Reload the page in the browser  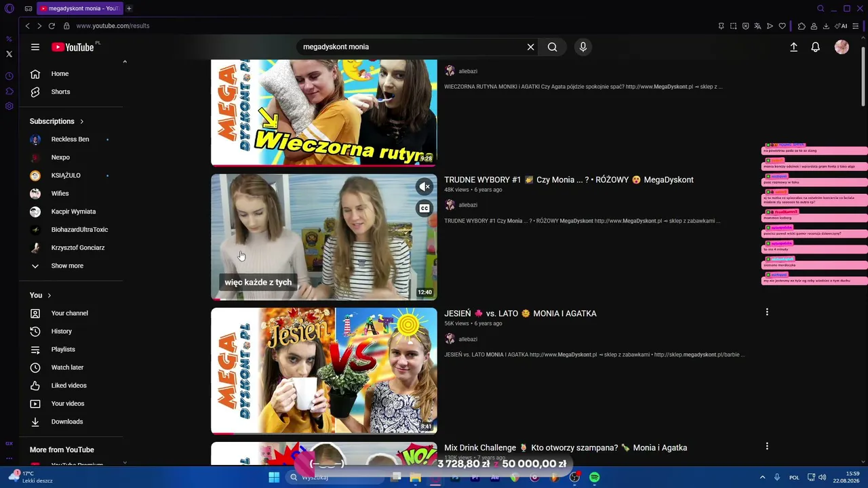(x=52, y=26)
